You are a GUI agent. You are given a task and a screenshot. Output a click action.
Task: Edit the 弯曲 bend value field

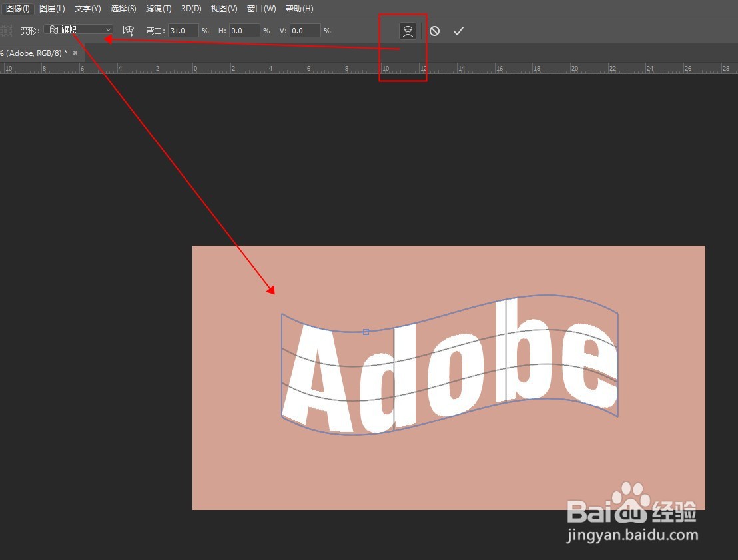(x=183, y=31)
